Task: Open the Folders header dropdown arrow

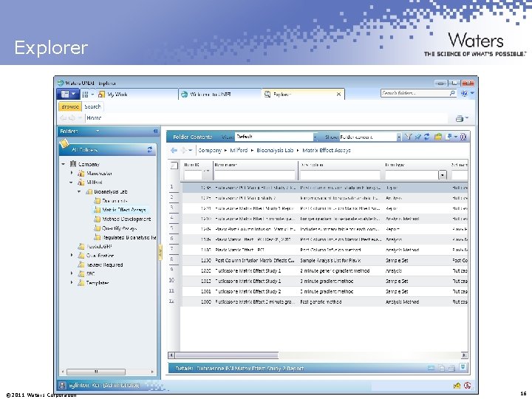Action: [x=98, y=131]
